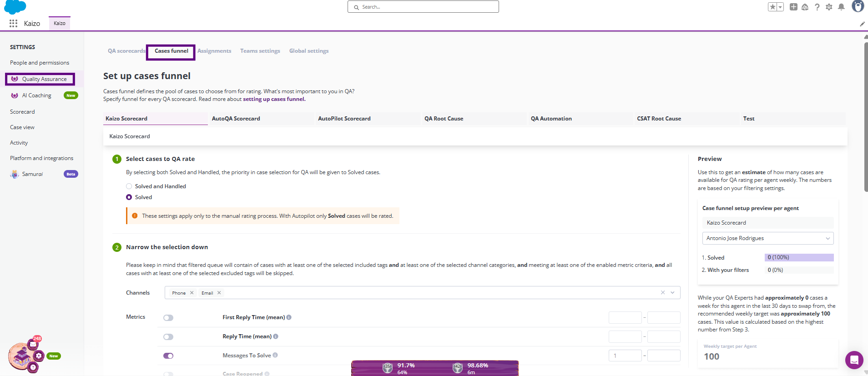
Task: Open the purple question mark help bubble
Action: point(33,367)
